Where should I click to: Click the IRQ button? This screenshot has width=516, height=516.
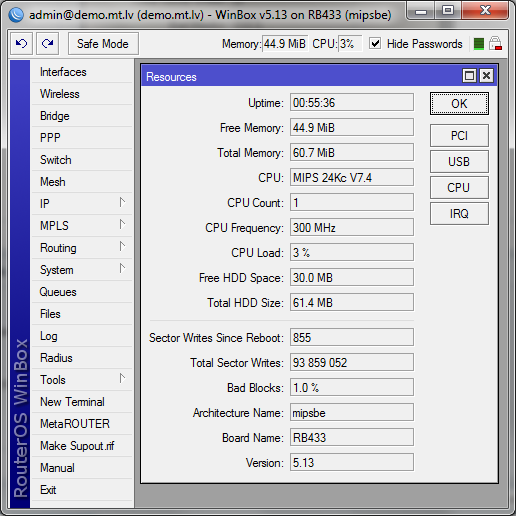click(459, 214)
